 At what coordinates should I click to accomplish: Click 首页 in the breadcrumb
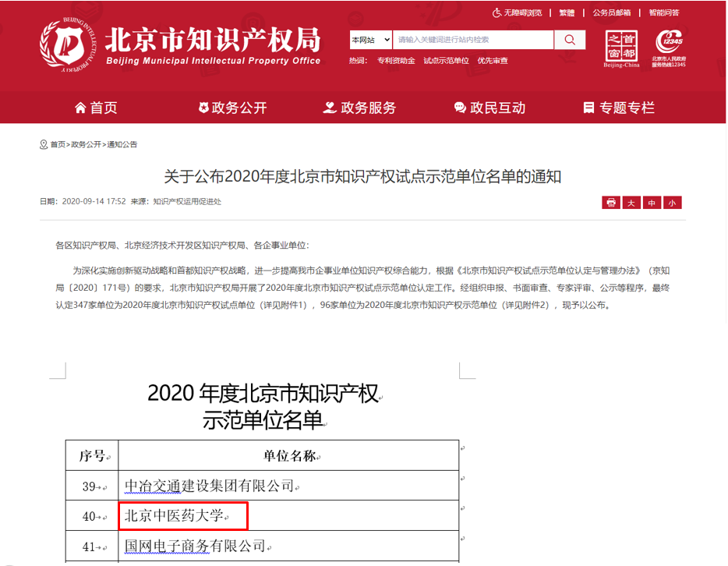[x=58, y=144]
